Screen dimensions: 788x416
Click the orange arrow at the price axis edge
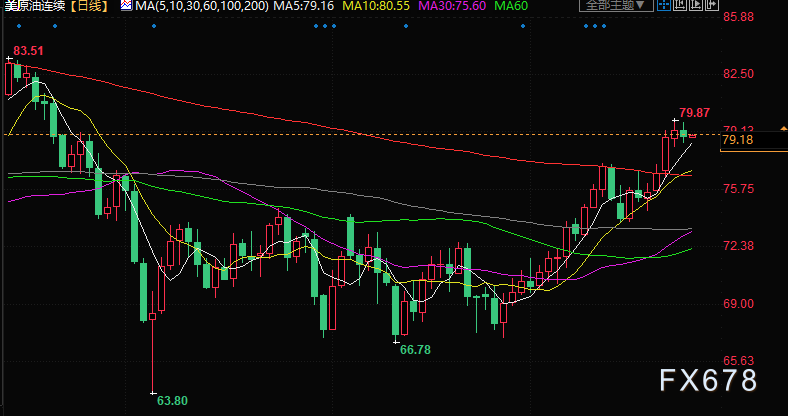click(783, 129)
